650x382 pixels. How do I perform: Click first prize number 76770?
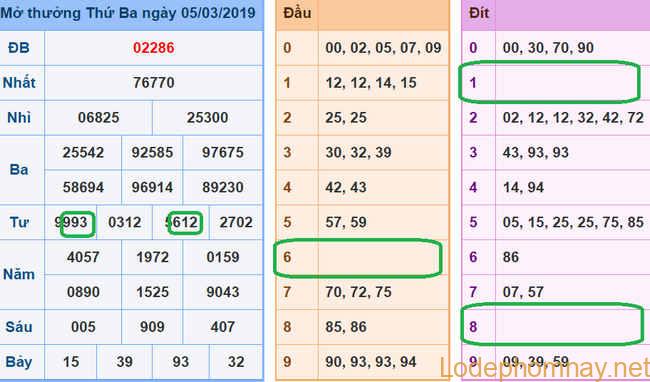(x=154, y=82)
